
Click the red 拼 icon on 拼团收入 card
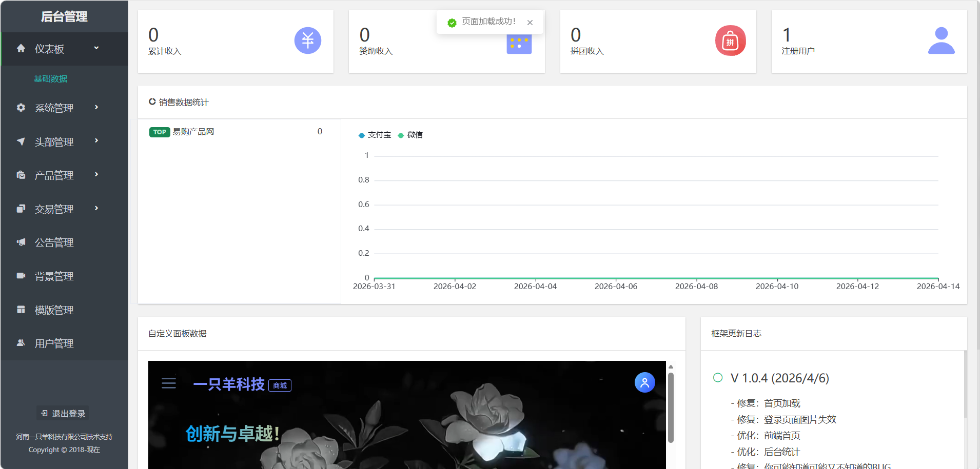pyautogui.click(x=730, y=40)
